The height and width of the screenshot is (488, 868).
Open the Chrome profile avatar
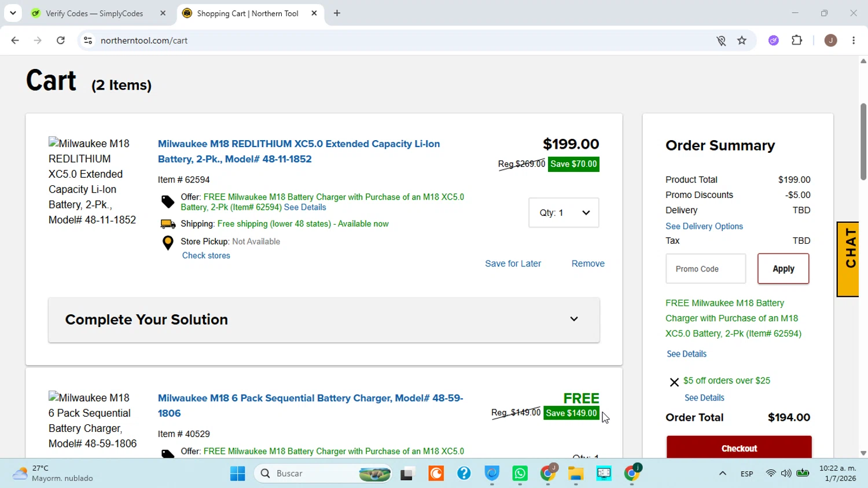coord(830,41)
